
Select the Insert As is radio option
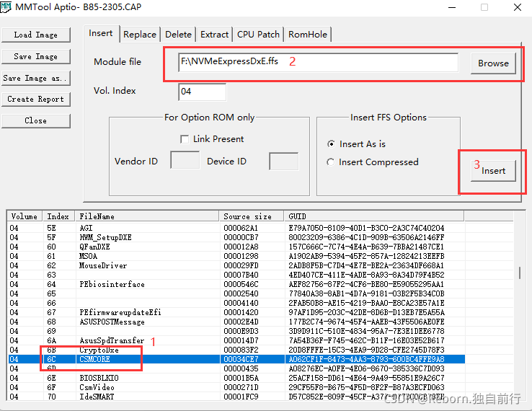click(x=331, y=144)
